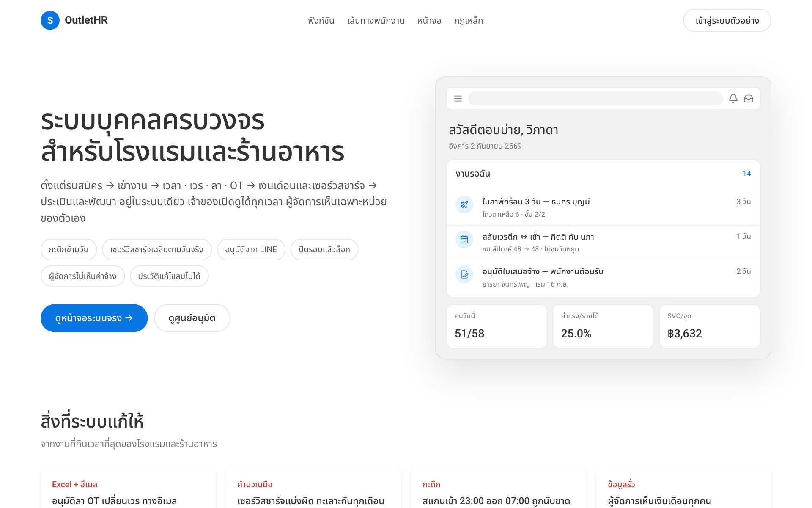The width and height of the screenshot is (812, 508).
Task: Open the inbox tray icon
Action: 749,99
